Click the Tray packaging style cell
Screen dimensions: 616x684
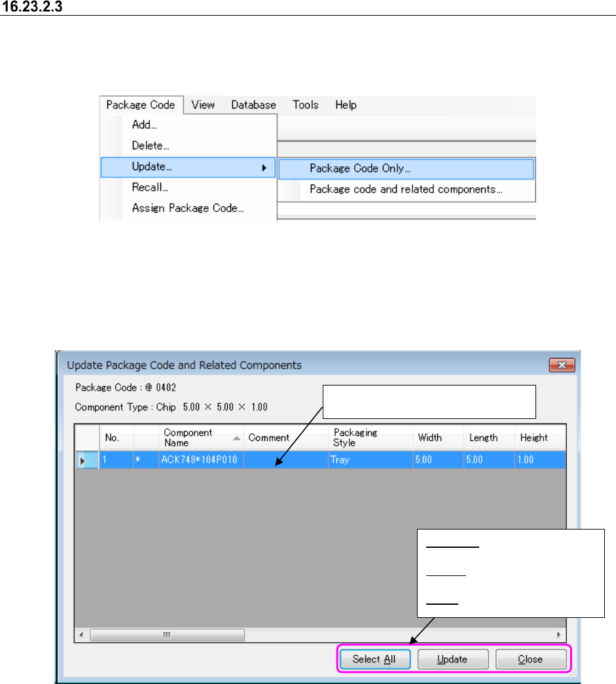pyautogui.click(x=370, y=459)
